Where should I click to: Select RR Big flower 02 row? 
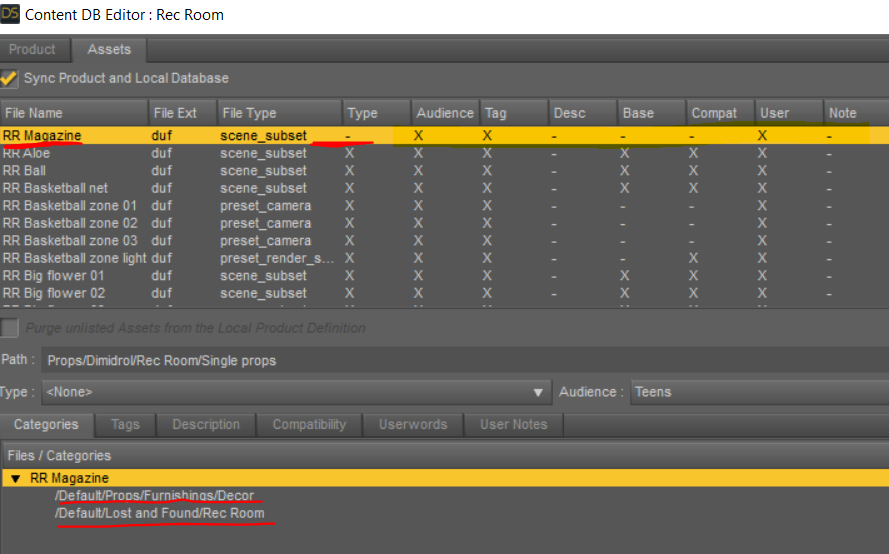[x=444, y=294]
